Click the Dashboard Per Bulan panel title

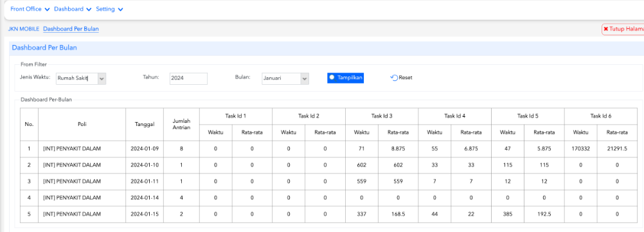pos(44,48)
